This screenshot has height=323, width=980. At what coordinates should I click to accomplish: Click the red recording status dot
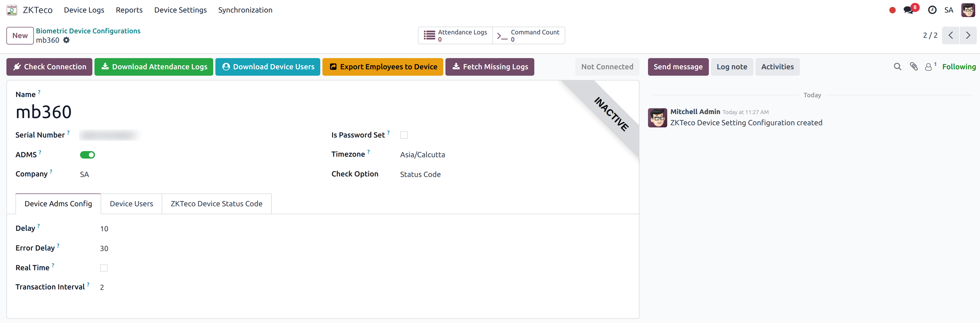pyautogui.click(x=892, y=10)
